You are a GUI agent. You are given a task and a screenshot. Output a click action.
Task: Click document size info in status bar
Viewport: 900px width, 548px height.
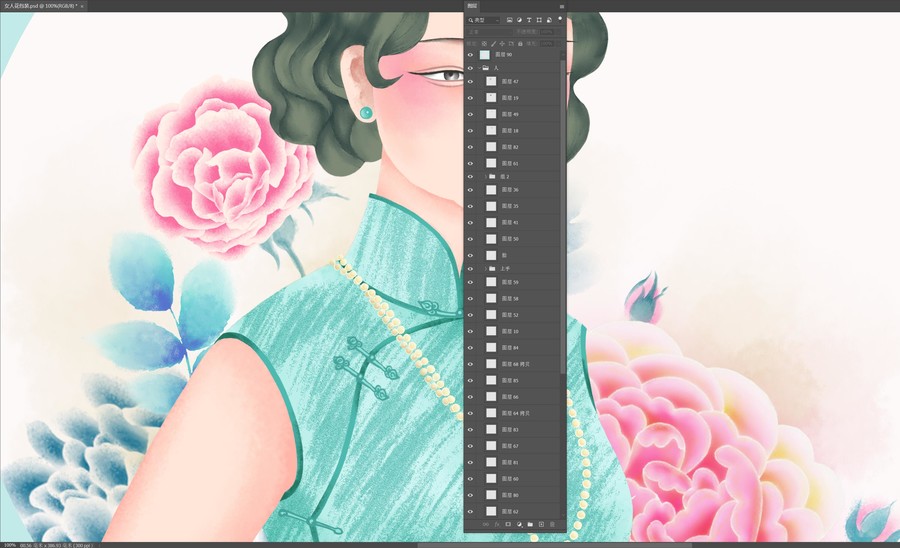[56, 545]
